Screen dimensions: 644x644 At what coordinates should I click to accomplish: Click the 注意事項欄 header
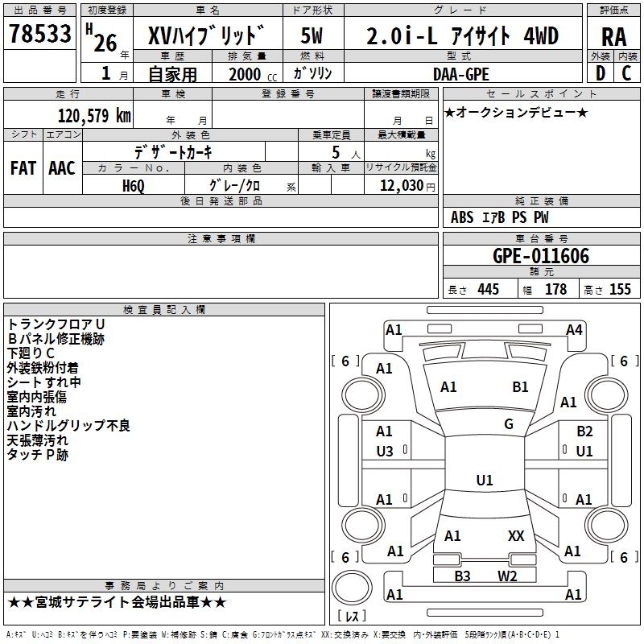pyautogui.click(x=221, y=238)
